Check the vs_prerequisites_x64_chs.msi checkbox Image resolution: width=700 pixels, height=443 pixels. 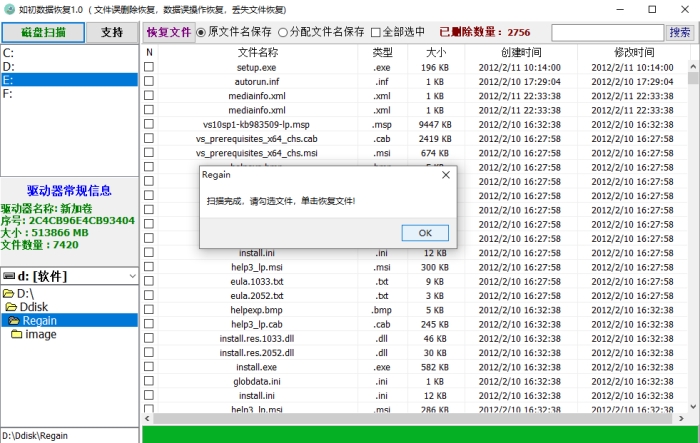[149, 153]
